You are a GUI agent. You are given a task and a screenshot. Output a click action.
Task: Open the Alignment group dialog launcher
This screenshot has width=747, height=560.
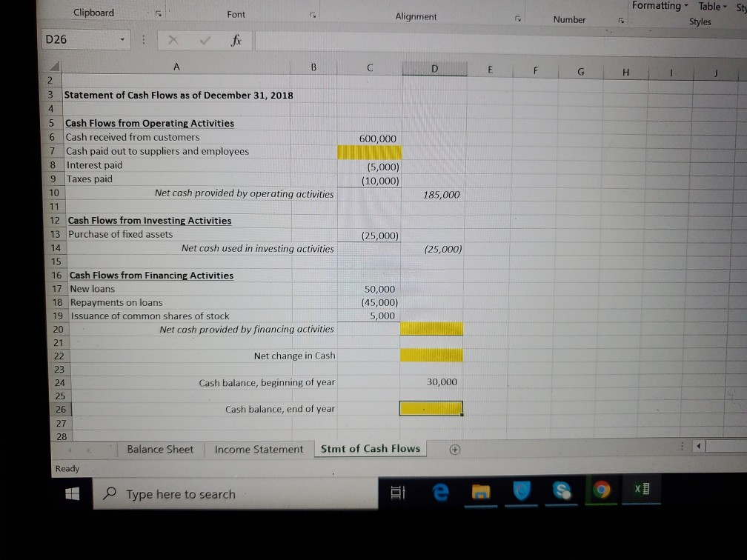(517, 19)
